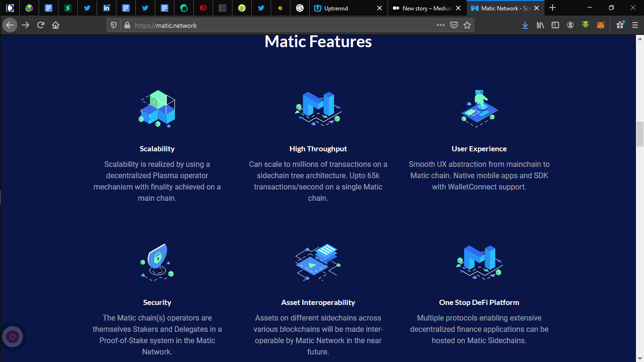Switch to the LinkedIn pinned tab
The height and width of the screenshot is (362, 644).
coord(107,8)
